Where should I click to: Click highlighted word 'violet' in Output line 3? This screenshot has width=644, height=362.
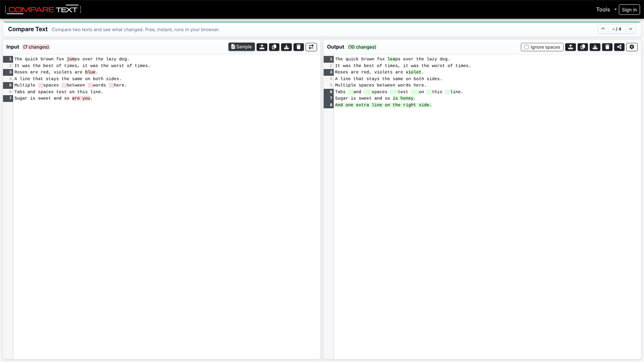pos(413,72)
